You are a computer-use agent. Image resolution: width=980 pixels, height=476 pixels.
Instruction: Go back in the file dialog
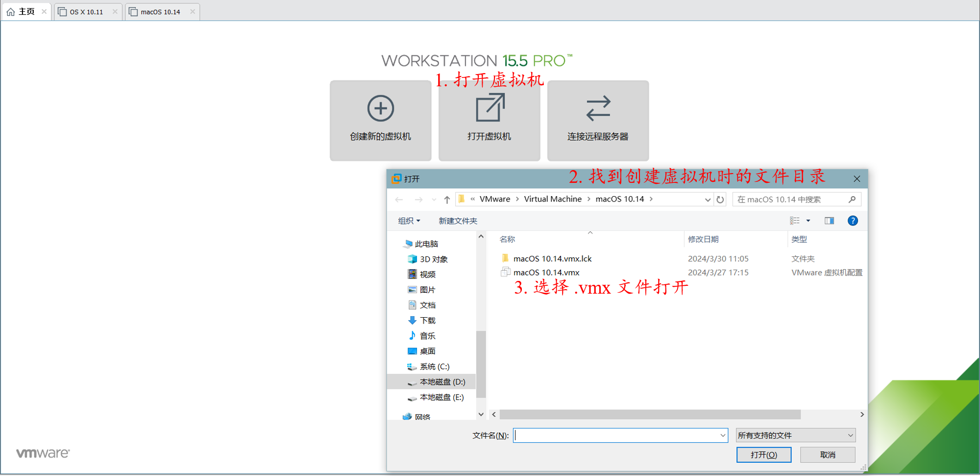point(399,200)
